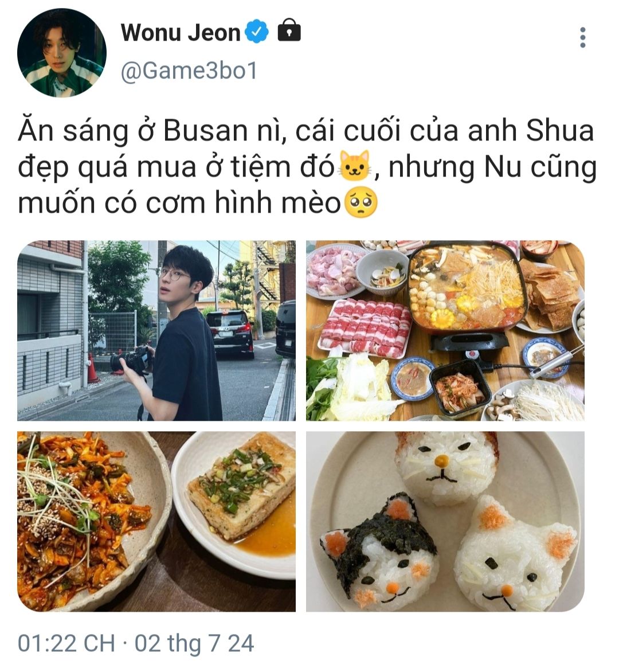This screenshot has height=672, width=619.
Task: Open the three-dot more options menu
Action: [x=582, y=38]
